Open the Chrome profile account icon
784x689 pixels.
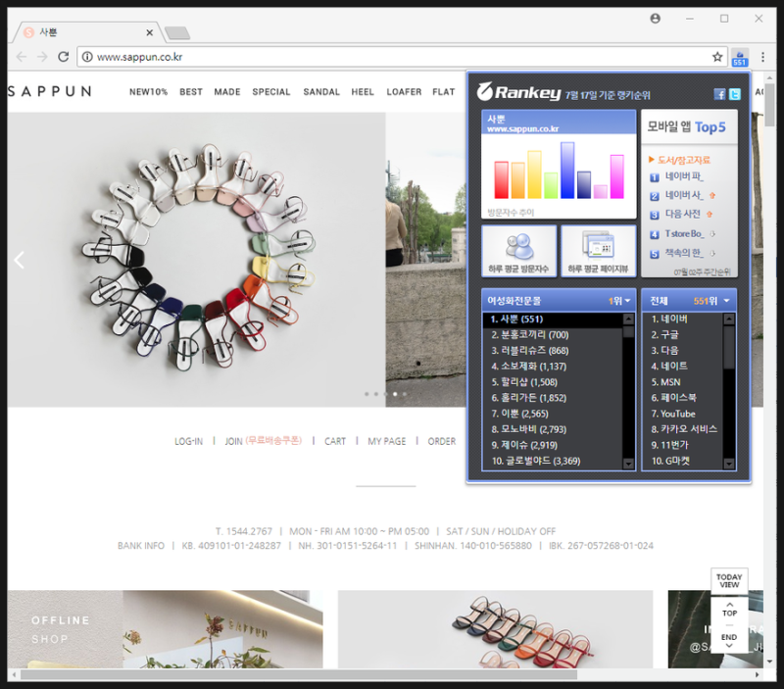coord(655,19)
